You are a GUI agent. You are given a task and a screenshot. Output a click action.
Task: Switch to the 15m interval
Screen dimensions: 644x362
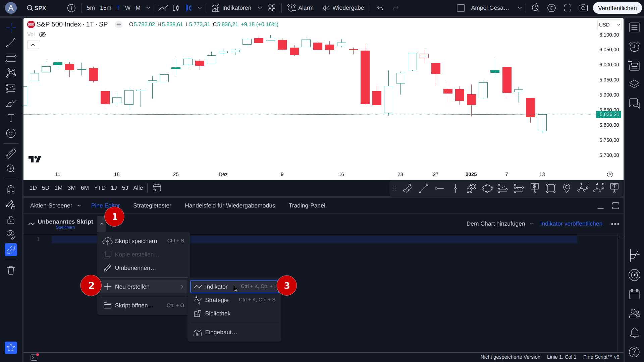[x=106, y=8]
